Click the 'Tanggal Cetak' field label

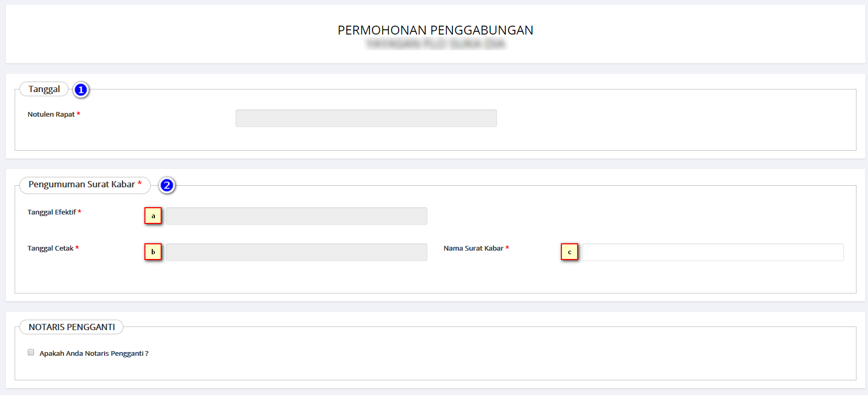pyautogui.click(x=51, y=249)
